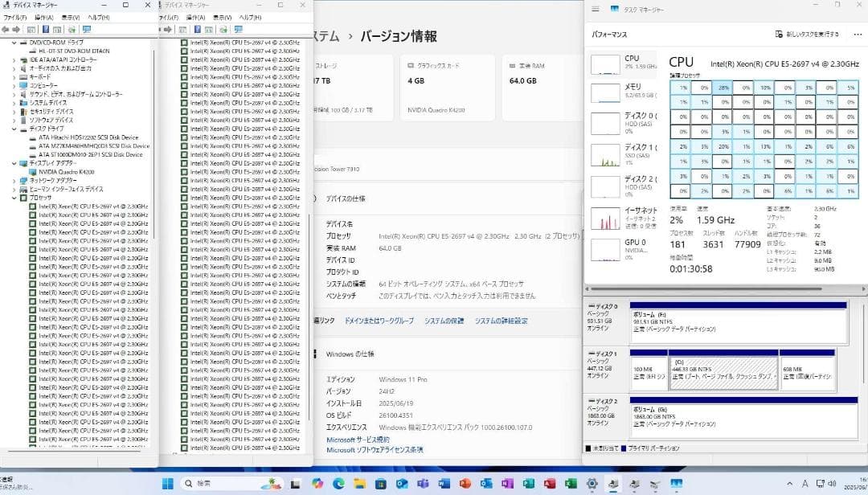Viewport: 868px width, 495px height.
Task: Open the Task Manager hamburger navigation menu
Action: click(596, 9)
